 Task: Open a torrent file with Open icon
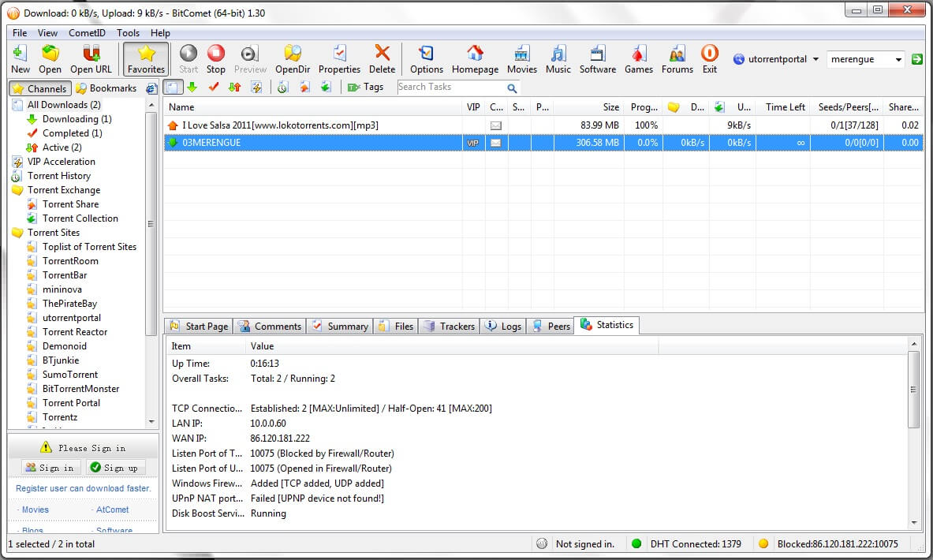pos(50,59)
